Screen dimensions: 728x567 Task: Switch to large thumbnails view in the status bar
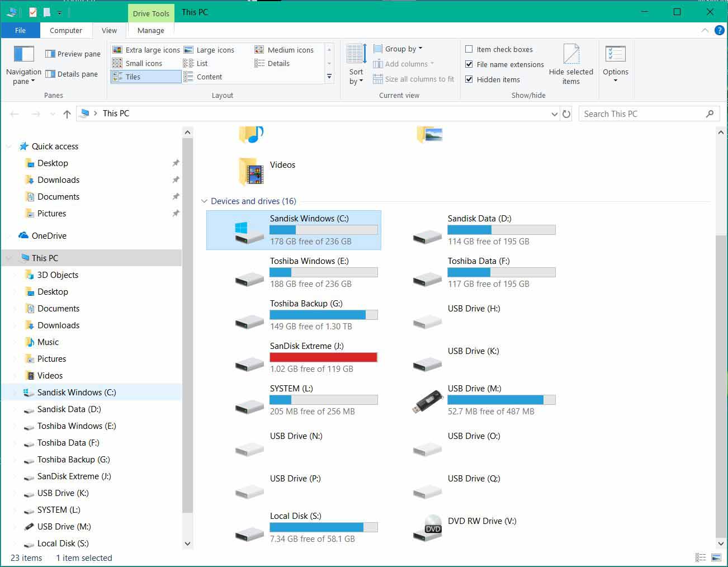(716, 557)
